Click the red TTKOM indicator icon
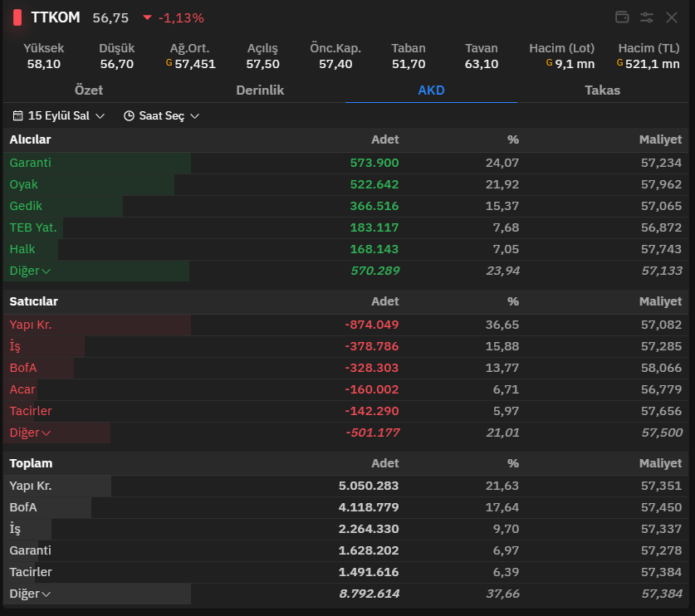Viewport: 695px width, 616px height. pos(17,17)
